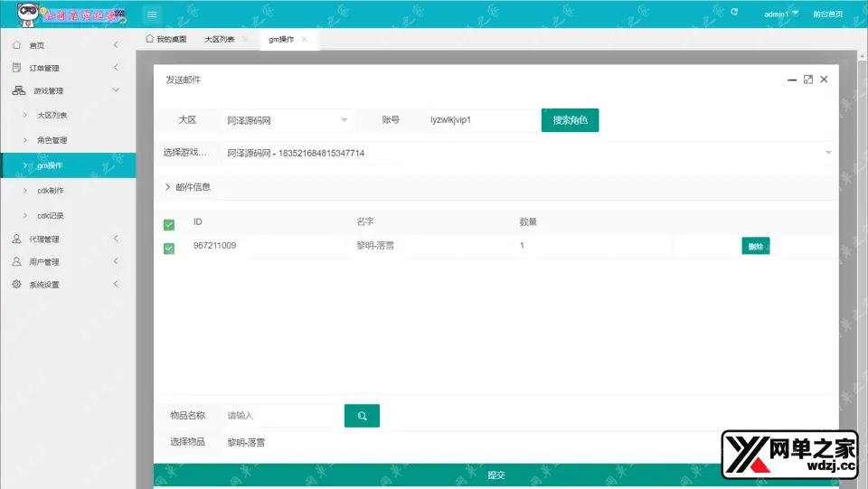
Task: Click the 我的桌面 home tab
Action: pyautogui.click(x=165, y=40)
